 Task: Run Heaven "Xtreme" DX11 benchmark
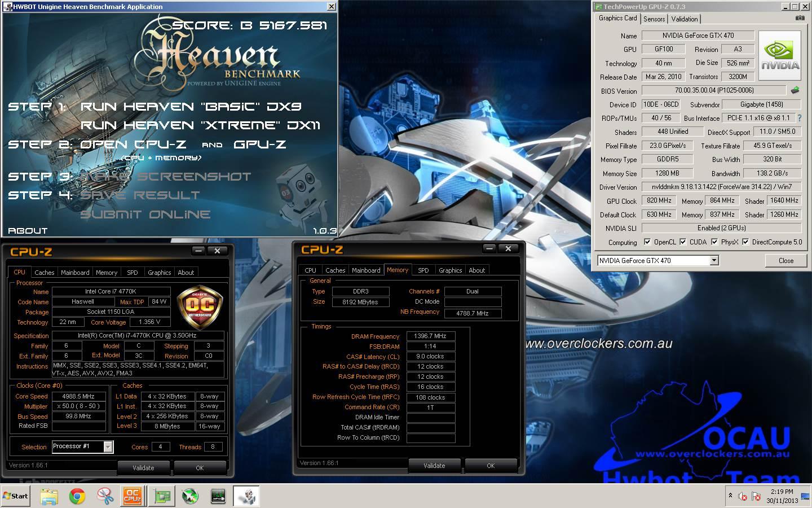tap(201, 125)
